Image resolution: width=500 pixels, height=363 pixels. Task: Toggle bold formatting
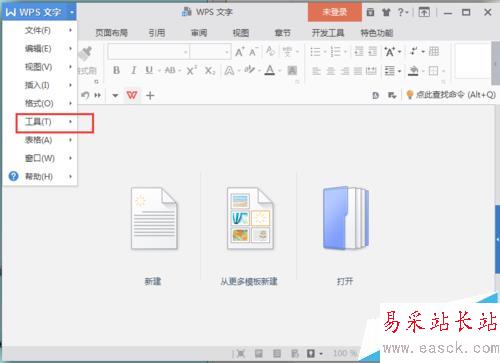[x=116, y=71]
